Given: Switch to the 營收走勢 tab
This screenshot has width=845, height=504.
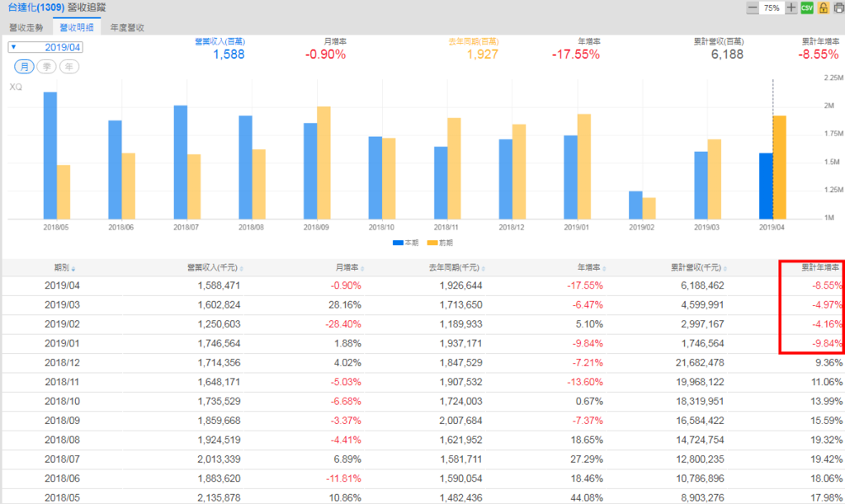Looking at the screenshot, I should (x=26, y=27).
